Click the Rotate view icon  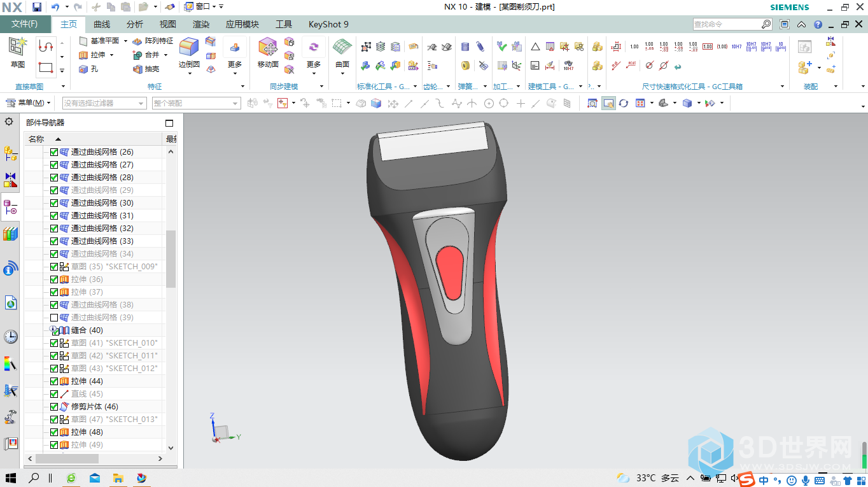[x=624, y=103]
